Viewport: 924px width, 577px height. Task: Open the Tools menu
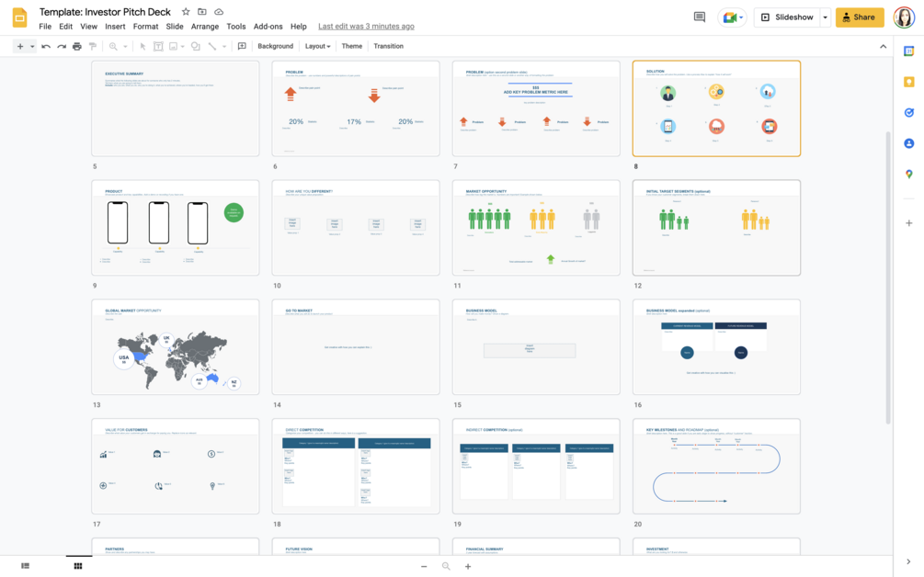pos(235,27)
